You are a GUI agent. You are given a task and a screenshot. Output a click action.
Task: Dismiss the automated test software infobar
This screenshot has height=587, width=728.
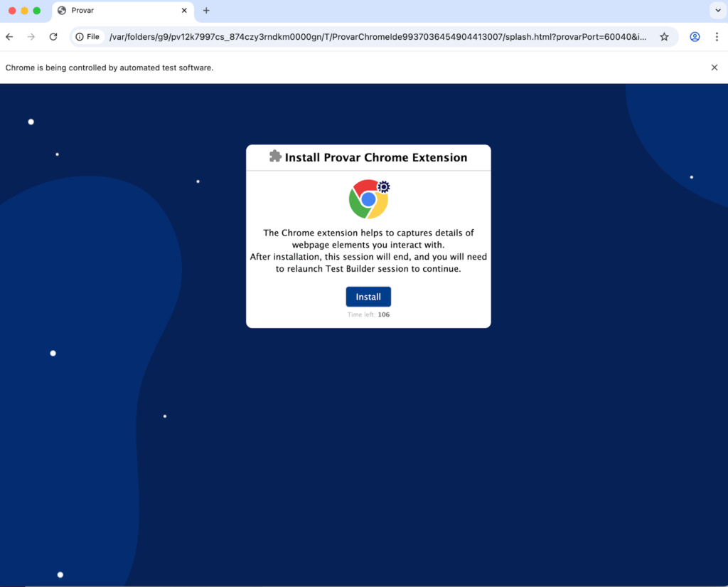(x=714, y=68)
